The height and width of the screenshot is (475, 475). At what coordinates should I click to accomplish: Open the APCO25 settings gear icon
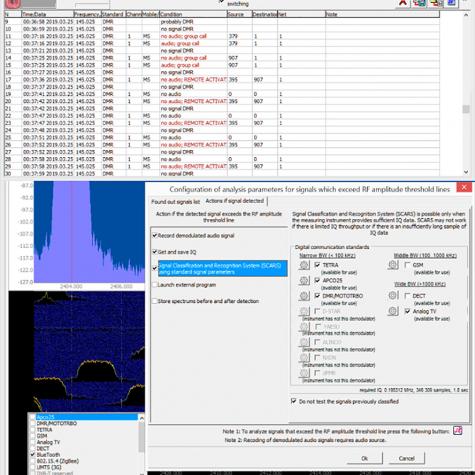[304, 281]
